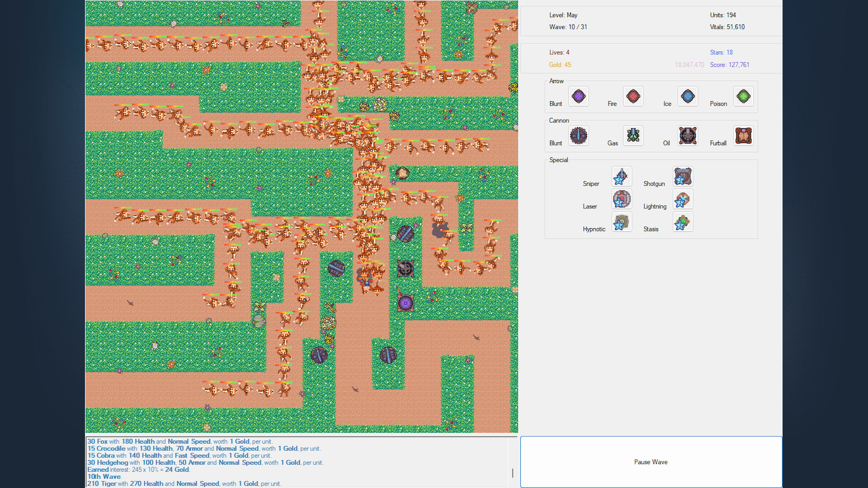Select the Poison arrow tower
Viewport: 868px width, 488px height.
coord(743,96)
